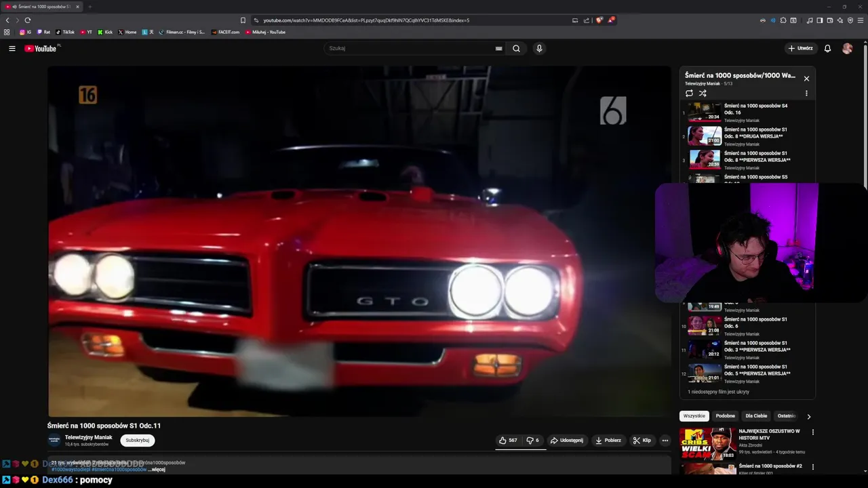Open the playlist three-dot options menu
Viewport: 868px width, 488px height.
(806, 94)
